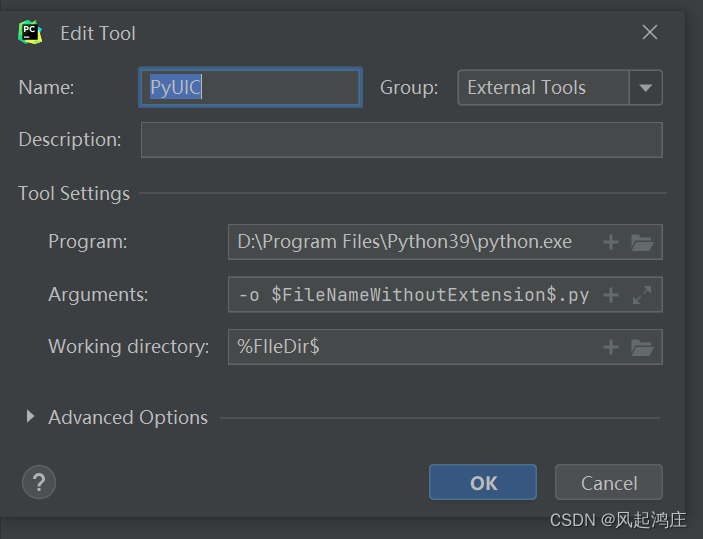Click the Edit Tool dialog title text
Viewport: 703px width, 539px height.
[x=98, y=33]
